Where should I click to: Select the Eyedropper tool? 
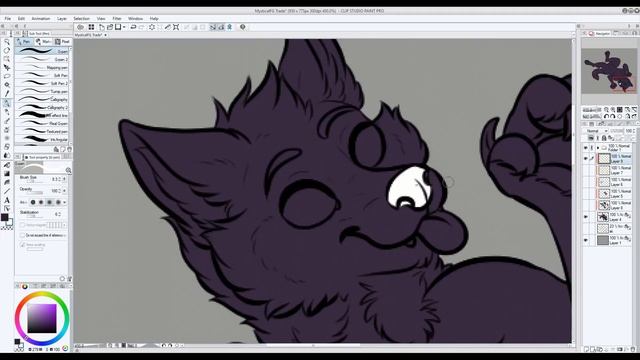(7, 93)
